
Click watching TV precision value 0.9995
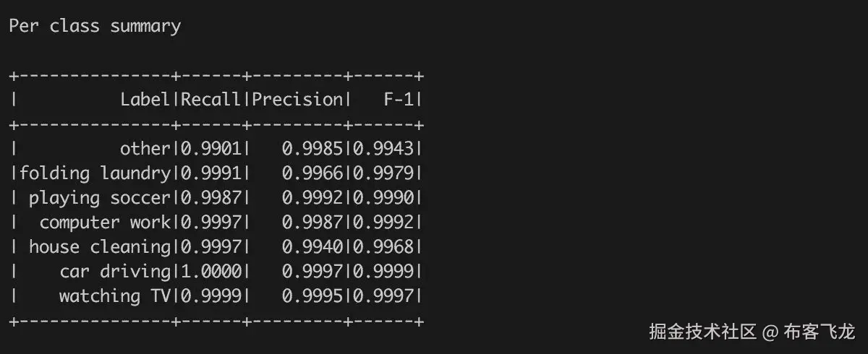coord(312,296)
